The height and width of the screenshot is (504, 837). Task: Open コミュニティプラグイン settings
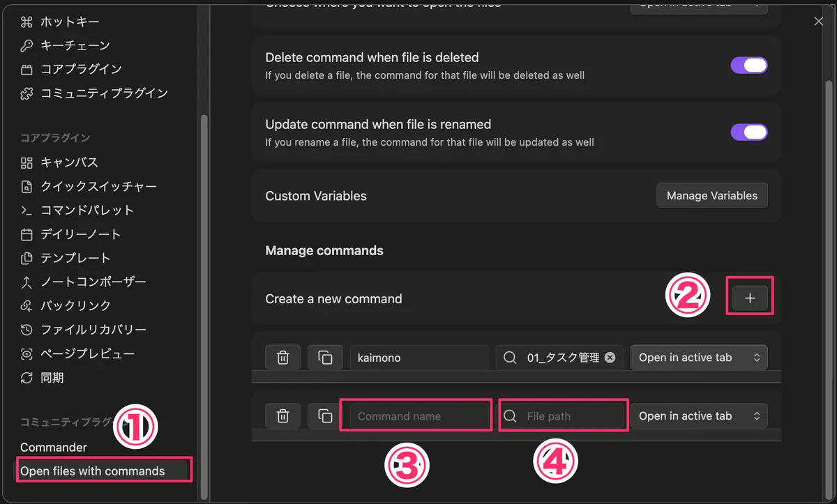94,93
